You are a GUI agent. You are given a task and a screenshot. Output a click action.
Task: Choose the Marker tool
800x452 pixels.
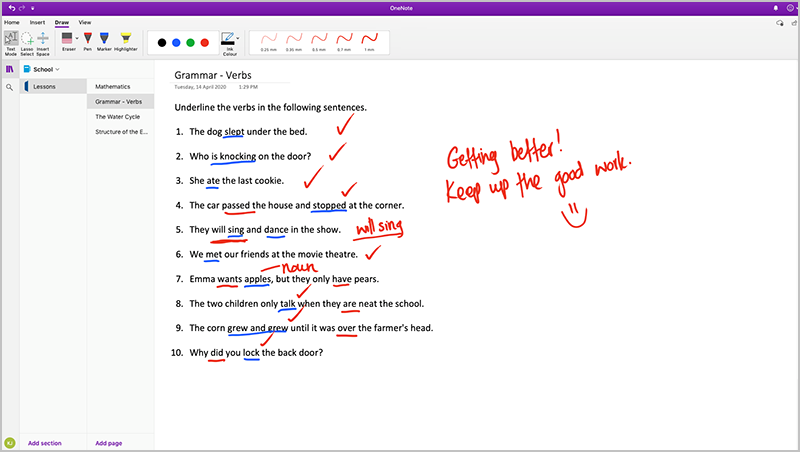[104, 42]
